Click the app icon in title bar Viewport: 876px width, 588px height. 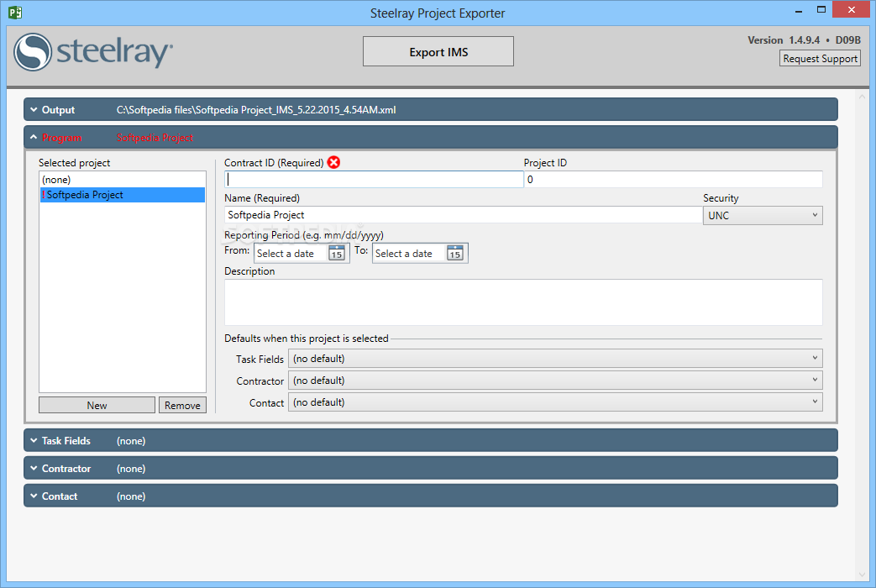[15, 12]
